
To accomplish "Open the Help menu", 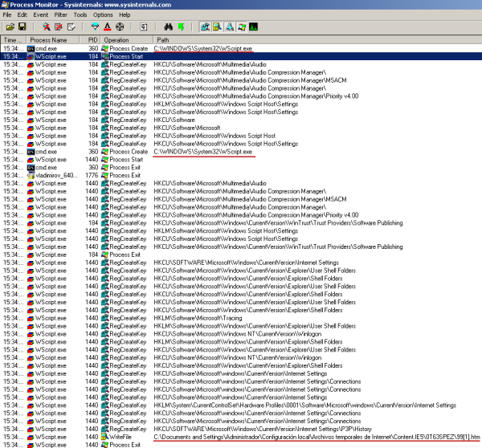I will 125,14.
